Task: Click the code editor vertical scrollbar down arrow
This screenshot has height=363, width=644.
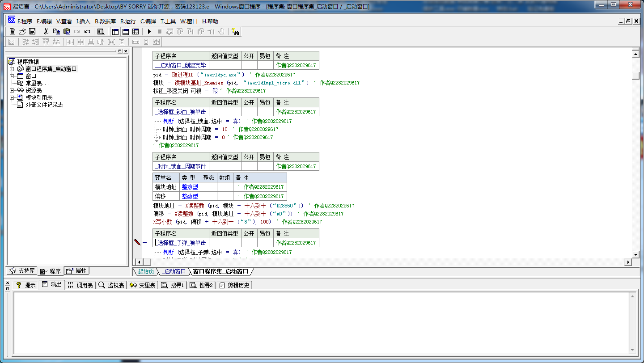Action: pos(636,254)
